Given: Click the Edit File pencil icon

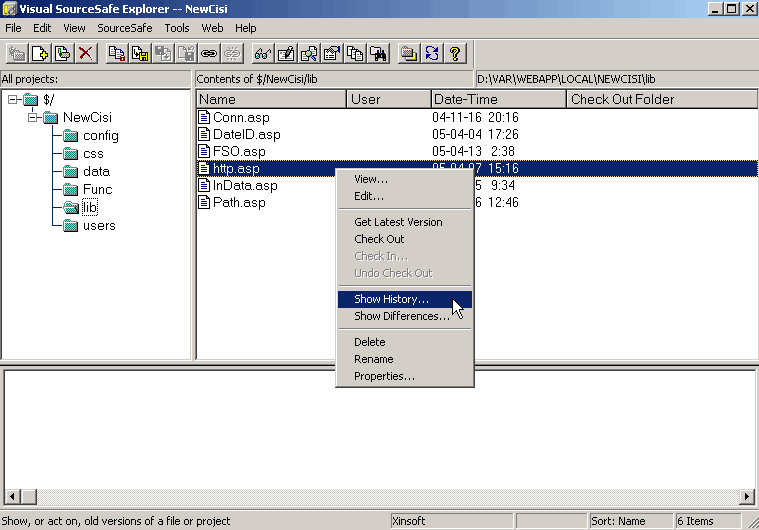Looking at the screenshot, I should point(286,54).
